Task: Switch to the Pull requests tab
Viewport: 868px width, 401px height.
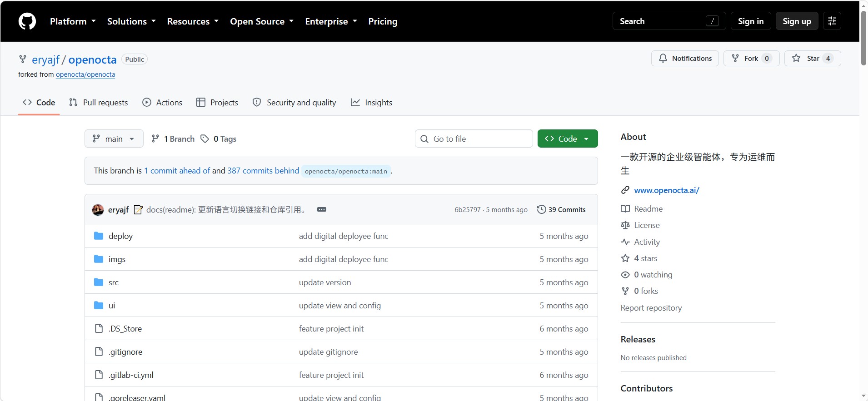Action: click(x=99, y=103)
